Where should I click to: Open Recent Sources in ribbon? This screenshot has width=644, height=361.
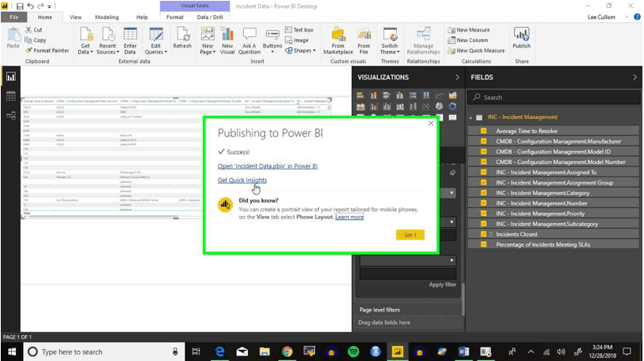pos(107,40)
